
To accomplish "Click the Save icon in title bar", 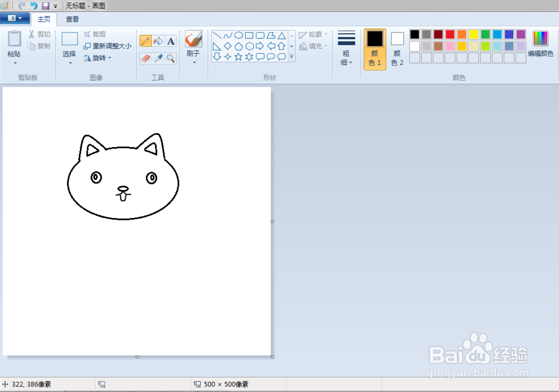I will pyautogui.click(x=45, y=6).
